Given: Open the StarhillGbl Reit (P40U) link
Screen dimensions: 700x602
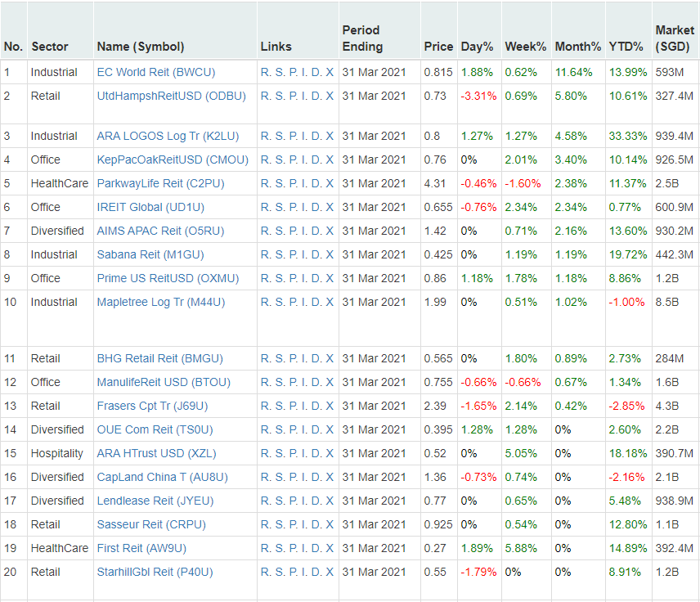Looking at the screenshot, I should click(155, 572).
